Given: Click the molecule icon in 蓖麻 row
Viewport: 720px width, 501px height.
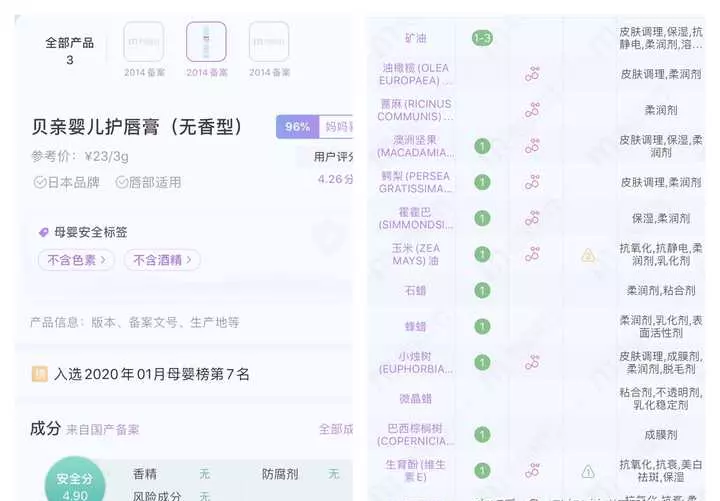Looking at the screenshot, I should tap(532, 110).
